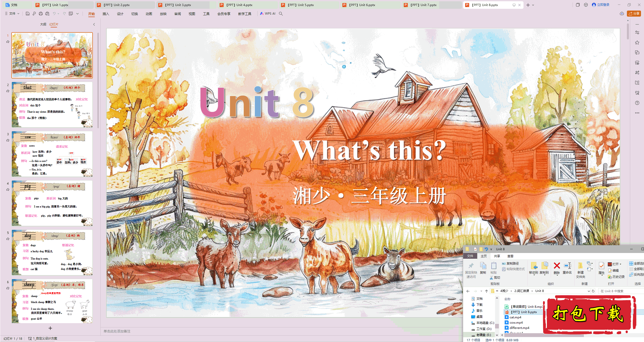Click the refresh icon by the Explorer address bar
The height and width of the screenshot is (342, 644).
(593, 291)
